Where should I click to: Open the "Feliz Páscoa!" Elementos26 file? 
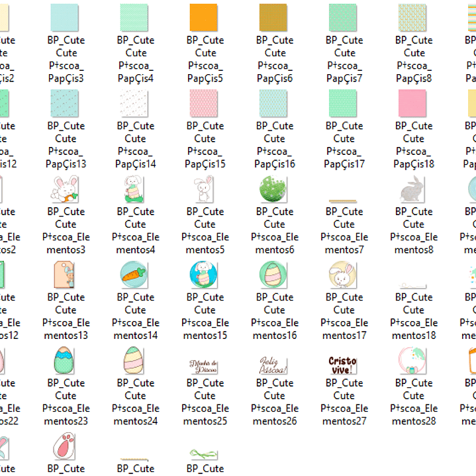(274, 365)
